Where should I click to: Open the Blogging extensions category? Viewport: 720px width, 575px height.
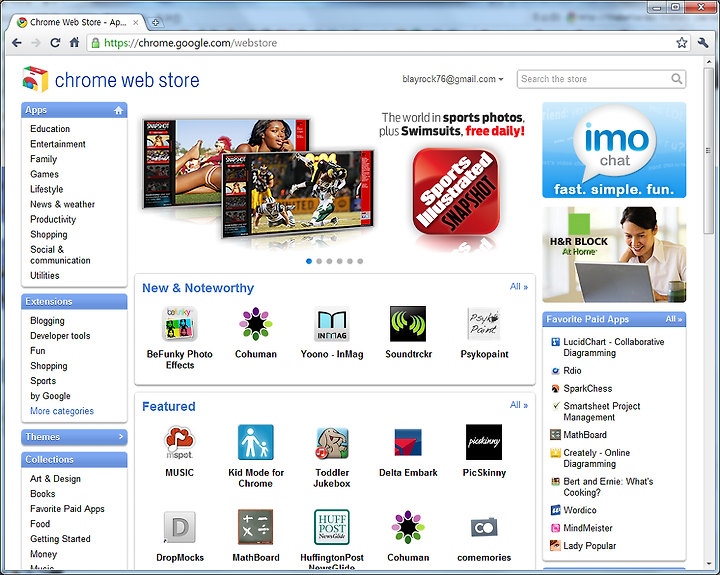coord(47,321)
